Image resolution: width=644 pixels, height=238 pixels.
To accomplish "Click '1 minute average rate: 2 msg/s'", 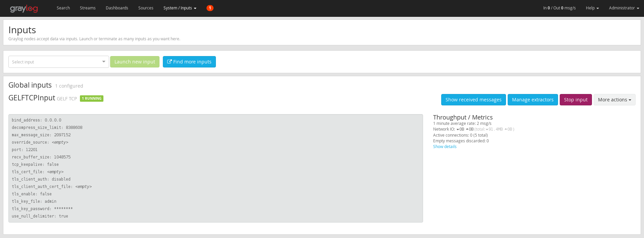I will [x=462, y=124].
